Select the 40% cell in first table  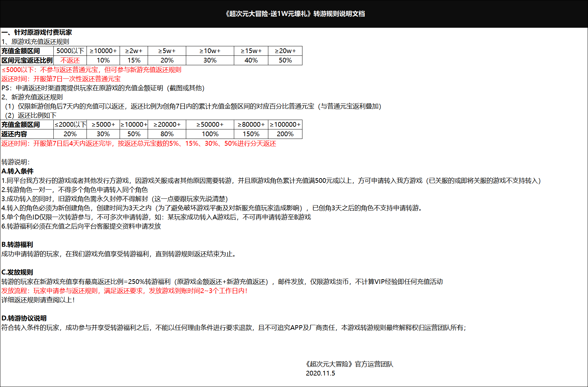[x=251, y=60]
